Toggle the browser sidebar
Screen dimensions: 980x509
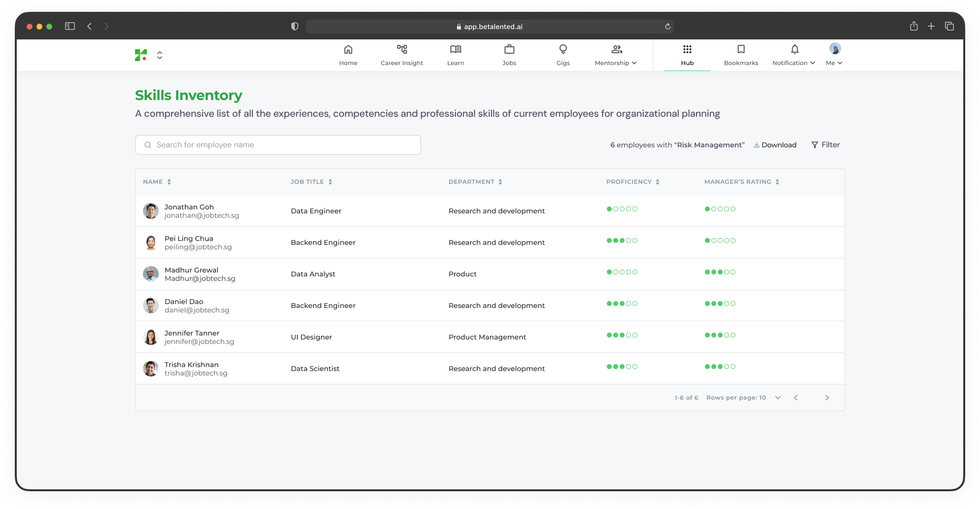(x=70, y=26)
